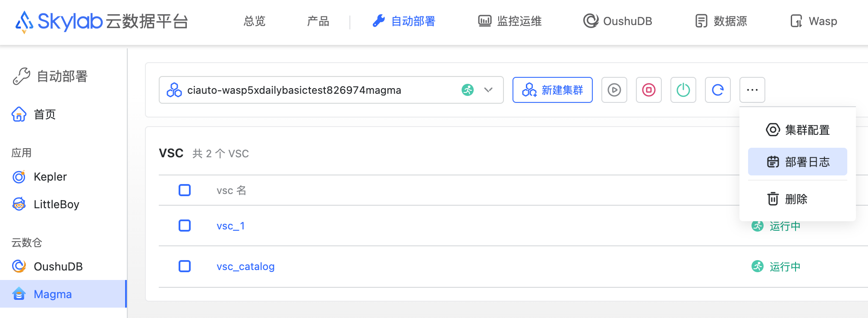
Task: Open the vsc_catalog link
Action: tap(245, 267)
